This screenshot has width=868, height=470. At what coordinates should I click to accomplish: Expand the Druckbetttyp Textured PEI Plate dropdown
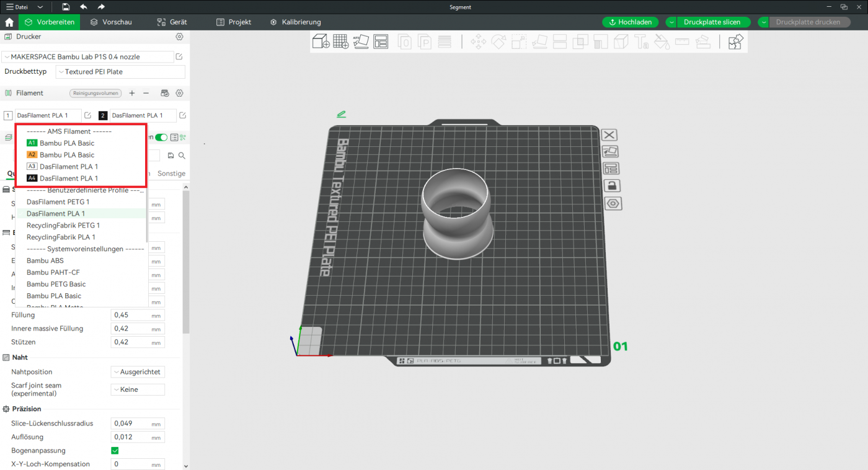120,72
